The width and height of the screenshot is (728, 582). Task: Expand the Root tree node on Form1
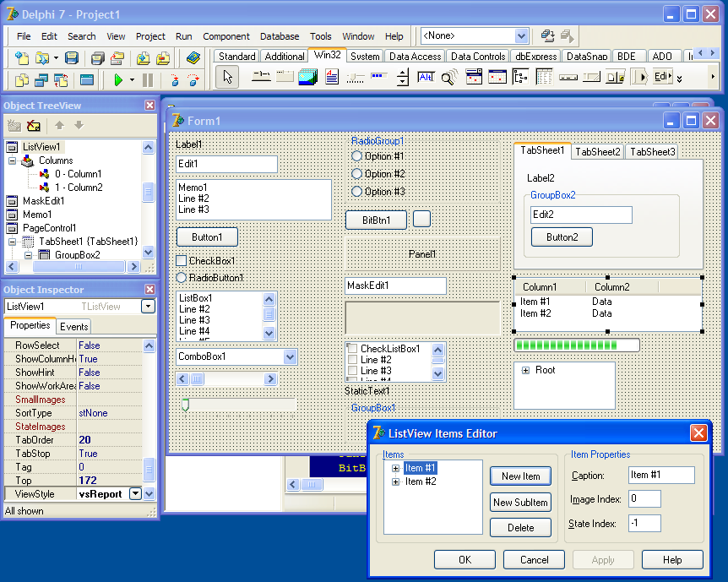tap(525, 370)
